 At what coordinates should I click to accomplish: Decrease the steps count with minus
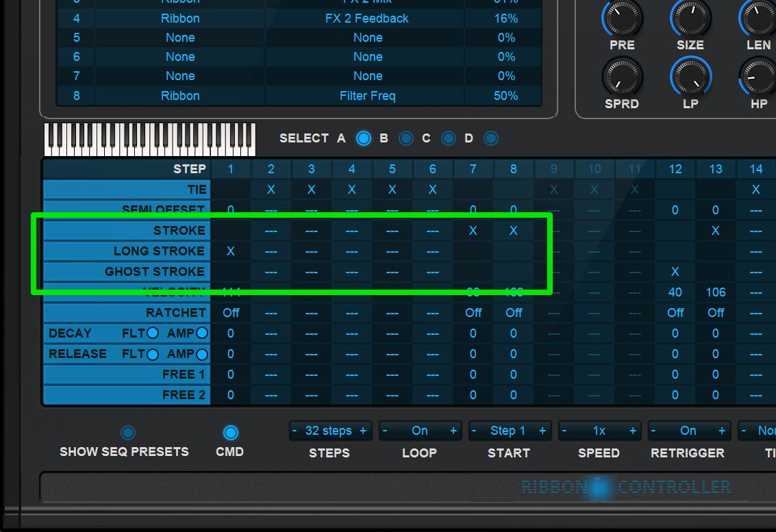[295, 431]
